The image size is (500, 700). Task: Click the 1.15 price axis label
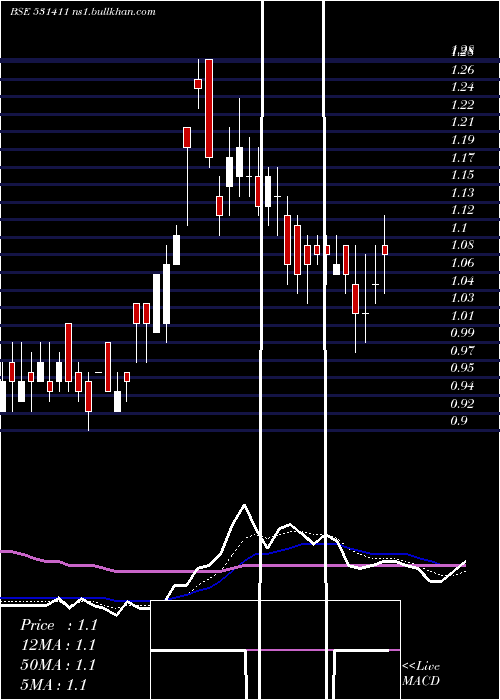tap(462, 175)
